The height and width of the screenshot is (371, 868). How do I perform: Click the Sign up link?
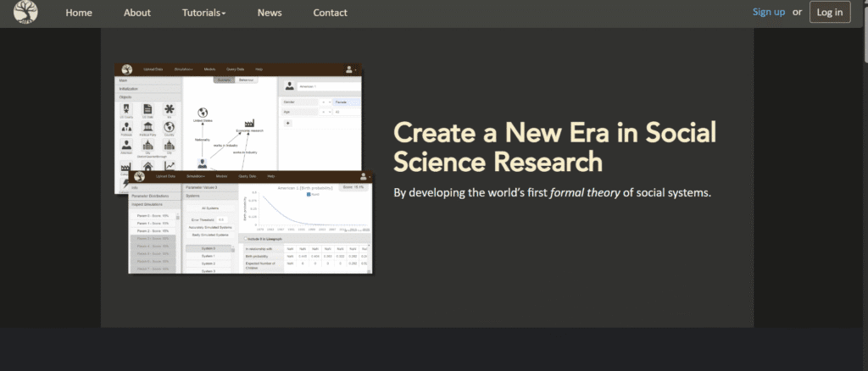pyautogui.click(x=768, y=12)
